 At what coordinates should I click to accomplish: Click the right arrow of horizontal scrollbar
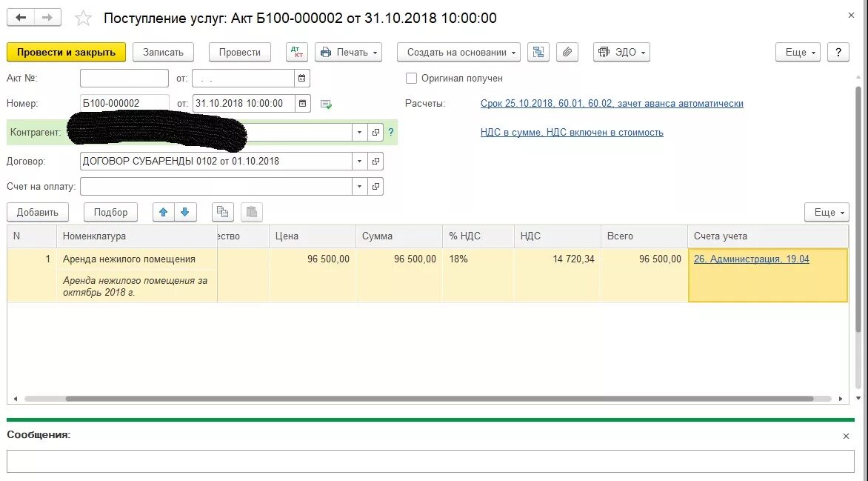coord(841,399)
